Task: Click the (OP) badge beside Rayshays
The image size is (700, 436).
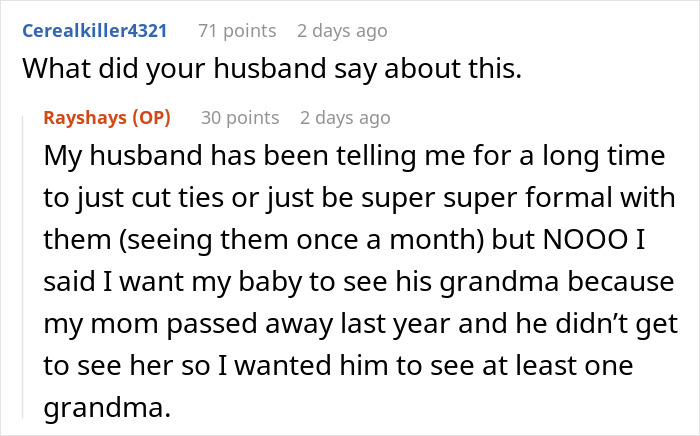Action: (153, 118)
